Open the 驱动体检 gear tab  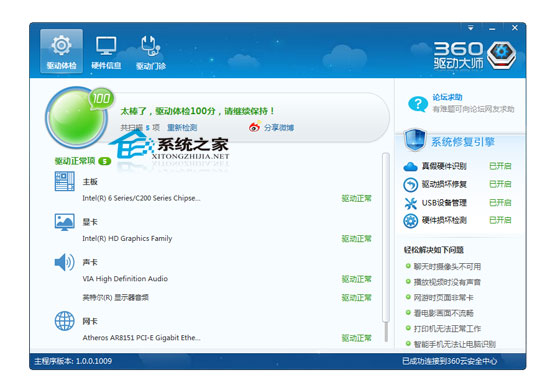coord(61,51)
